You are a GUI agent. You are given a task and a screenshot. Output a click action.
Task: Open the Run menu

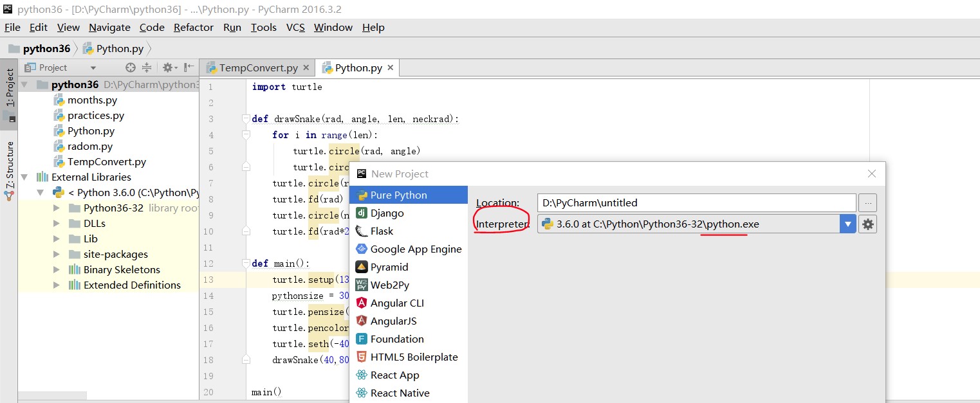[x=232, y=27]
